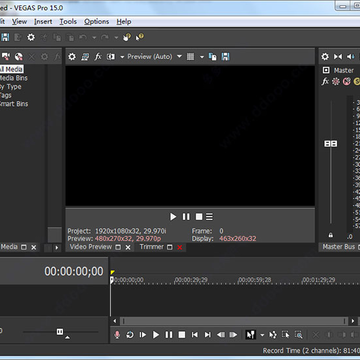360x360 pixels.
Task: Switch to the Video Preview tab
Action: click(91, 247)
